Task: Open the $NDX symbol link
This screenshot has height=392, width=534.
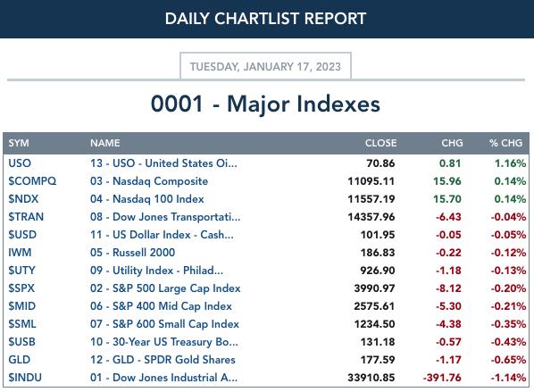Action: coord(23,199)
